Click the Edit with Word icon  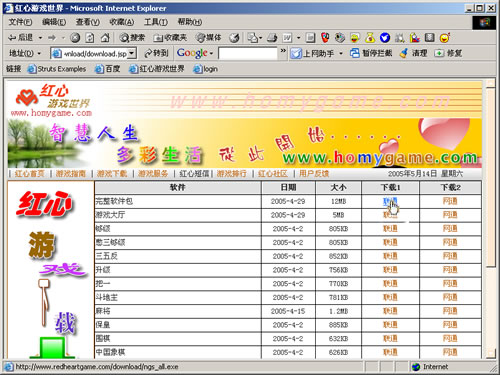click(287, 38)
